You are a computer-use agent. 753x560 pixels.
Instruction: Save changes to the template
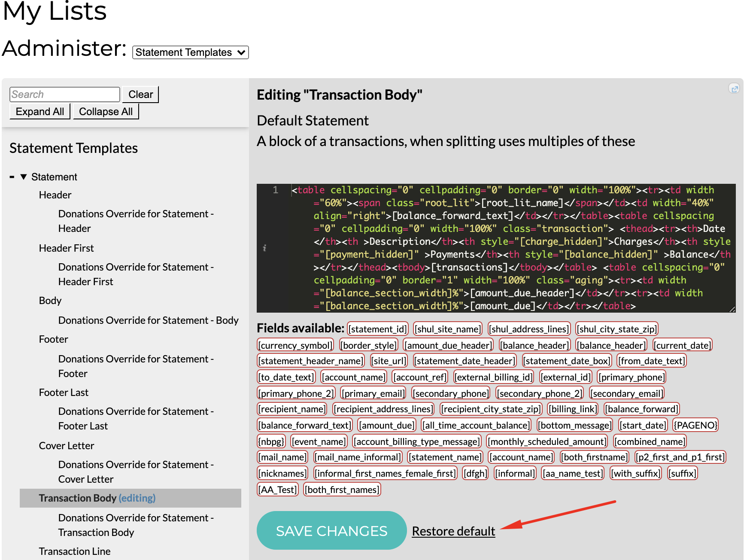tap(331, 531)
